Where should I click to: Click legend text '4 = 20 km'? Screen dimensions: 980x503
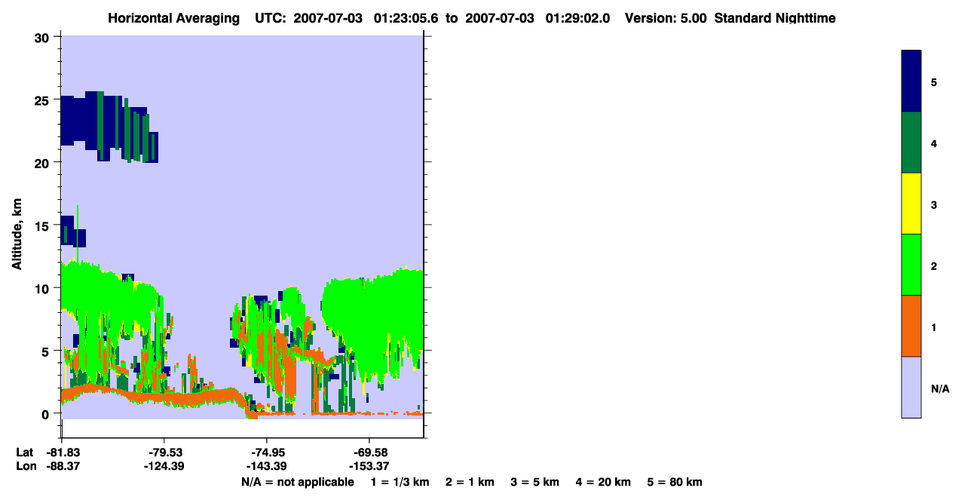coord(603,482)
